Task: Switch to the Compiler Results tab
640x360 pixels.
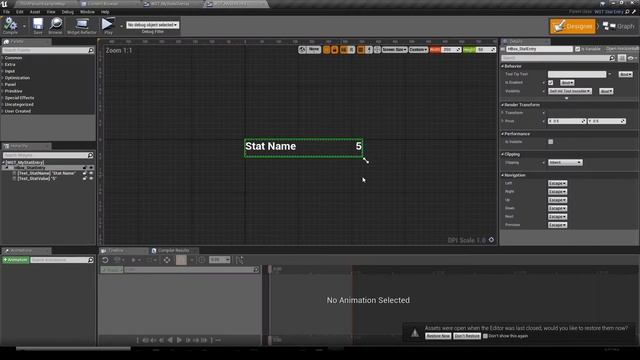Action: (x=173, y=251)
